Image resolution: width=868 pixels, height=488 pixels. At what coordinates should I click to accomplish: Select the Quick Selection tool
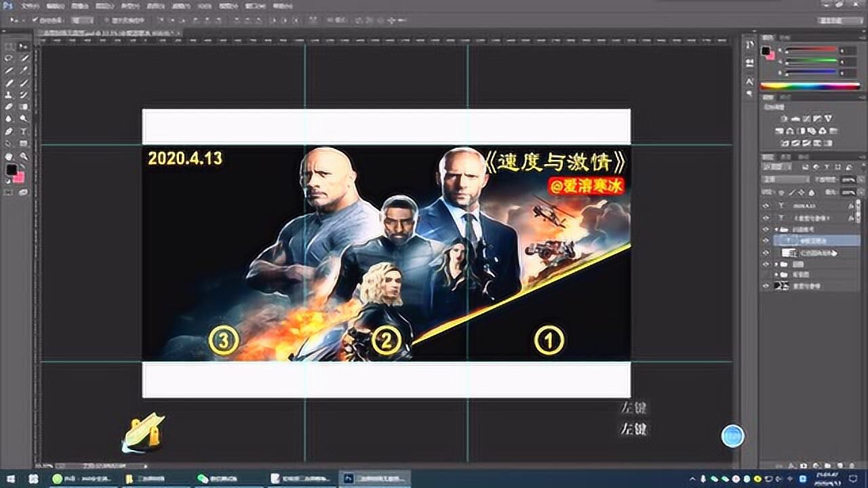[24, 58]
